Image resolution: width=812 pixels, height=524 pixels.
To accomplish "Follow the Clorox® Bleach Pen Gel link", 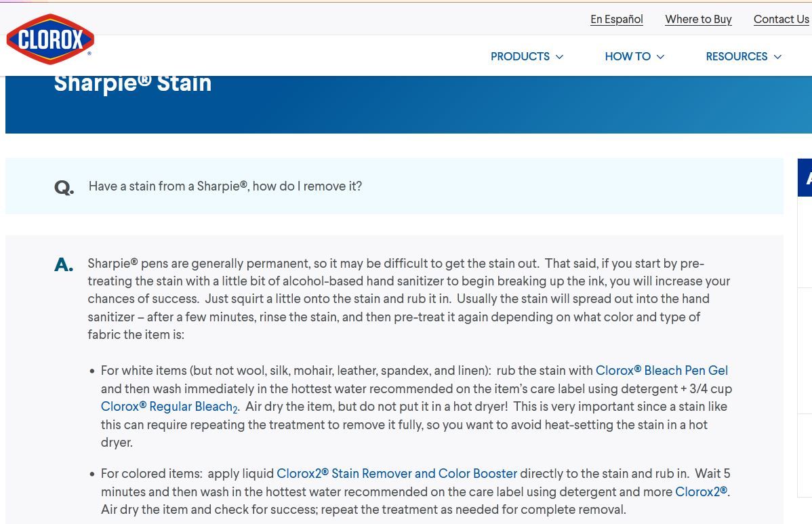I will pyautogui.click(x=662, y=370).
